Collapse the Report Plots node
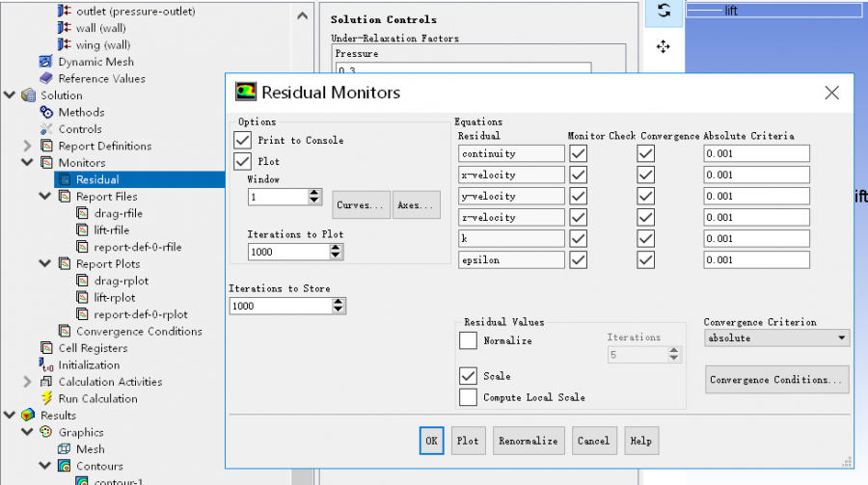The image size is (868, 485). [44, 263]
